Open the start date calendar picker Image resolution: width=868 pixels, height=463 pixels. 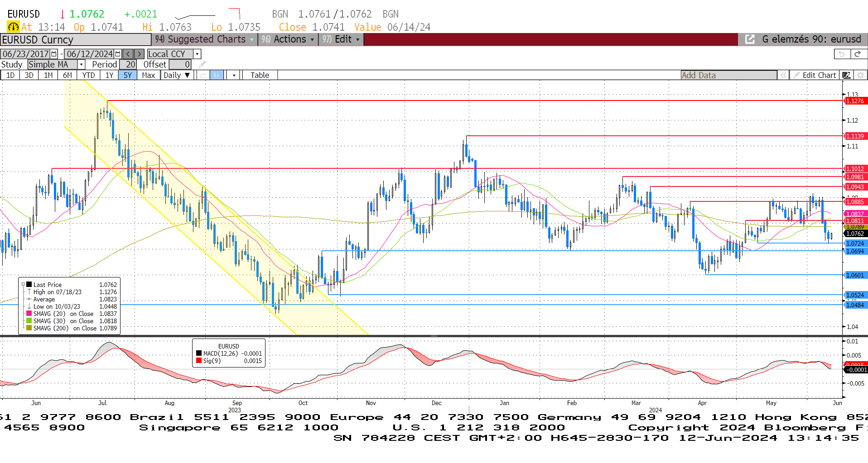point(54,54)
